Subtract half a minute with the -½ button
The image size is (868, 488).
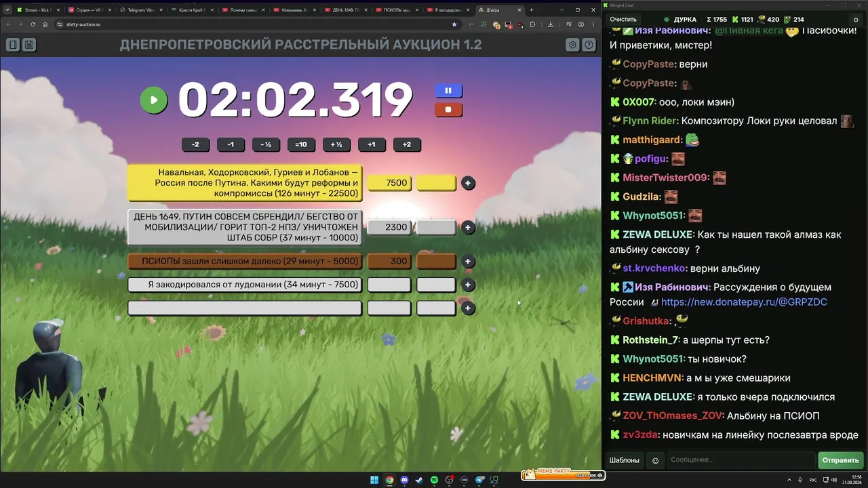coord(266,144)
